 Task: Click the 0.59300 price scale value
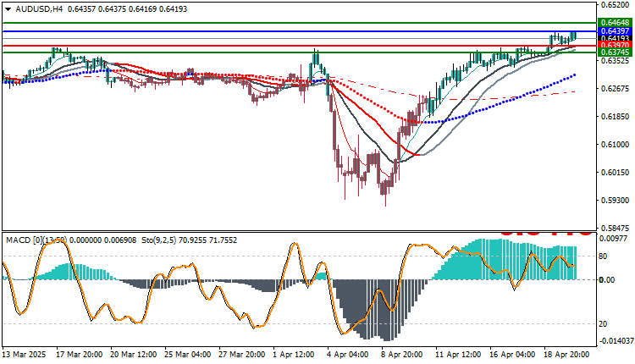(615, 201)
